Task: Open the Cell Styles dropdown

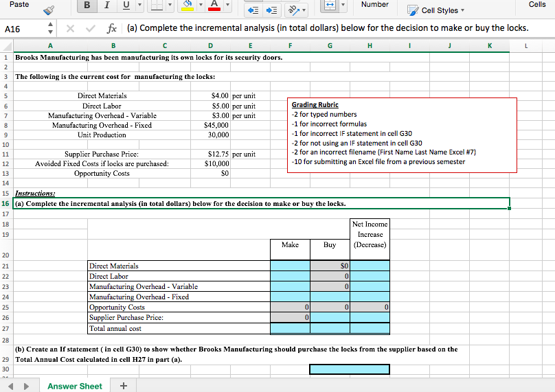Action: coord(436,10)
